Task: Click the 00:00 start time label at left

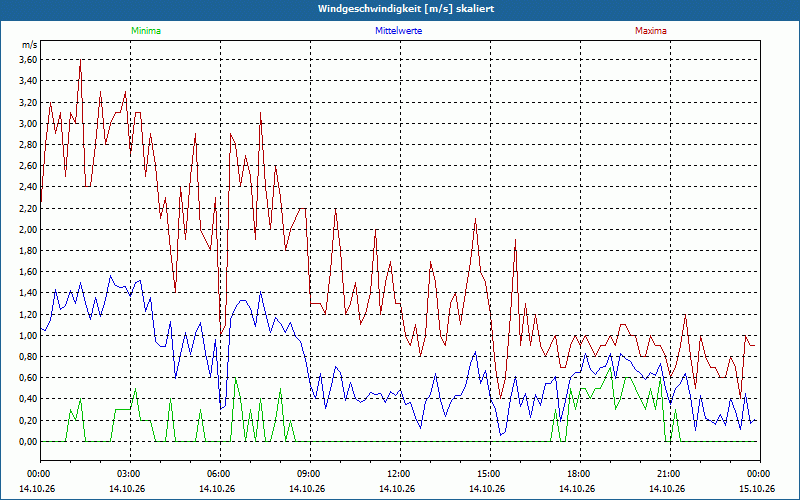Action: [x=38, y=474]
